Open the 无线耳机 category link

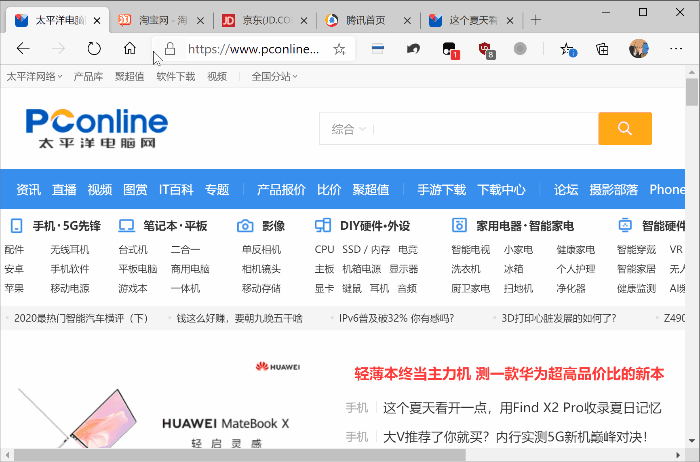[x=70, y=250]
